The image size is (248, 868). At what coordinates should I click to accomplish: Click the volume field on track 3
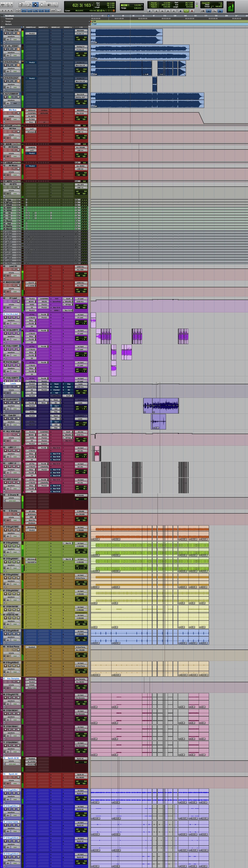coord(81,69)
